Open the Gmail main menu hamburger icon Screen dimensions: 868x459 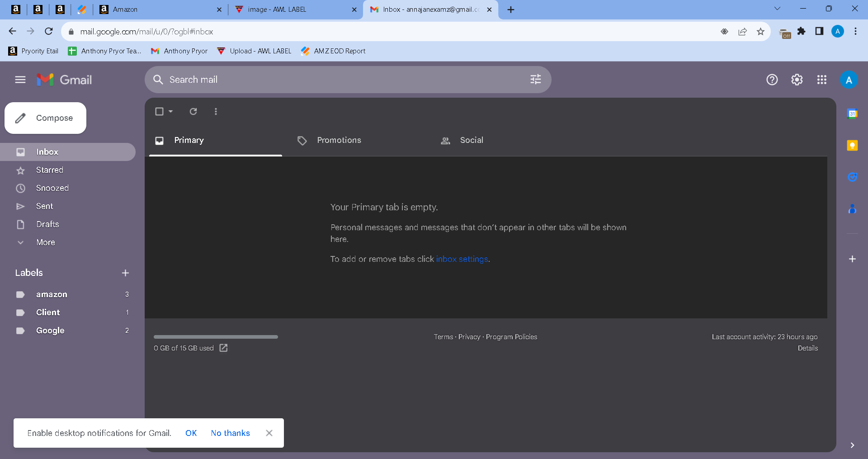coord(20,80)
